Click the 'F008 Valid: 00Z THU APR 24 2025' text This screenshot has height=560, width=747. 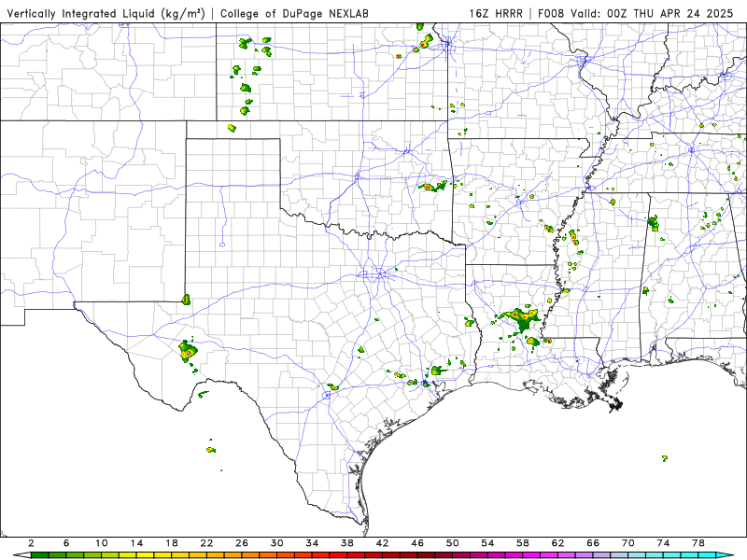pos(636,13)
